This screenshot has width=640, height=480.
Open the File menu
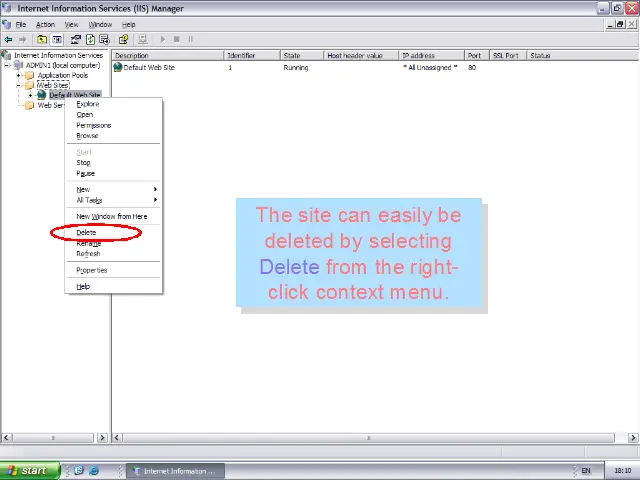coord(21,24)
